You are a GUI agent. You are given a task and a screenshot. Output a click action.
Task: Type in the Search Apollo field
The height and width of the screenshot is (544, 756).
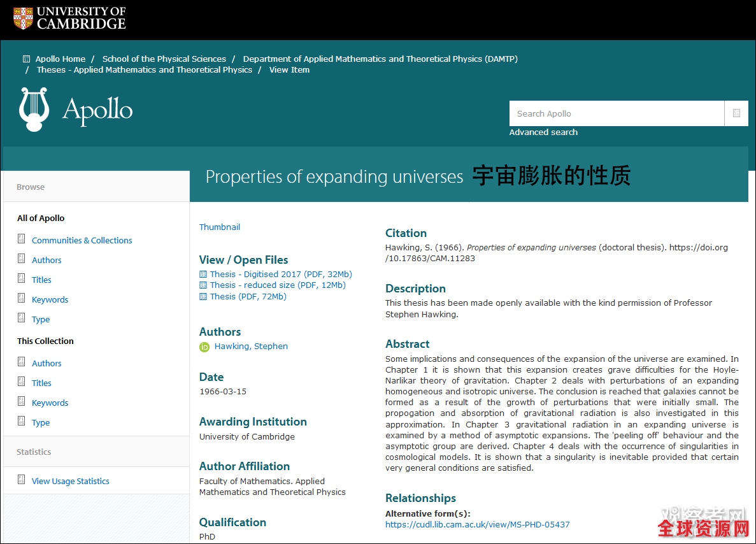pos(616,113)
